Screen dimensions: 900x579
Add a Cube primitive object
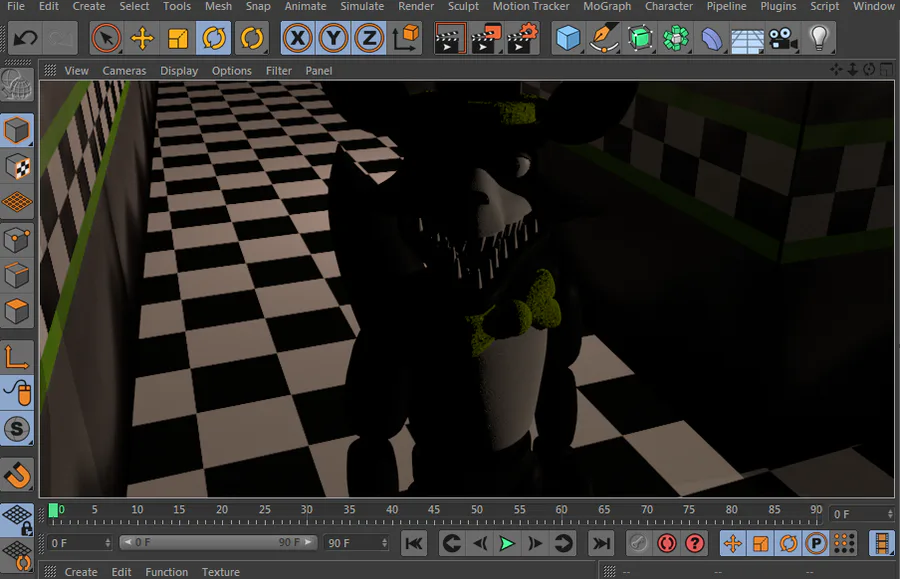568,38
